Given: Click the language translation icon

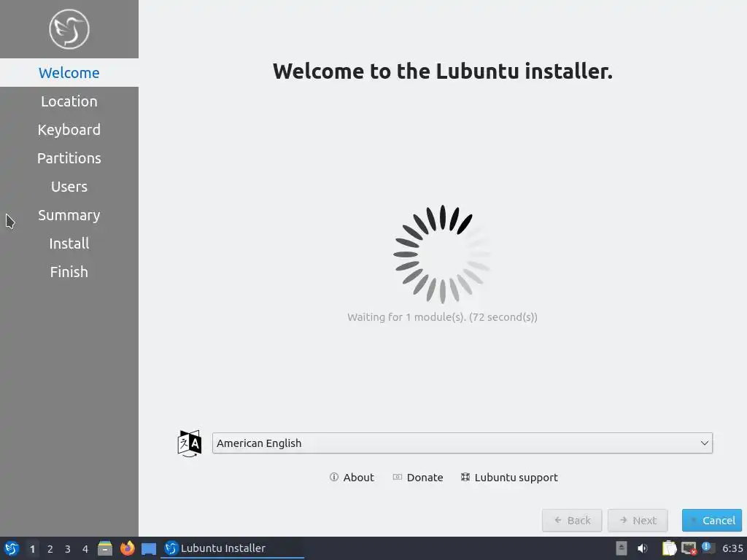Looking at the screenshot, I should pos(190,443).
